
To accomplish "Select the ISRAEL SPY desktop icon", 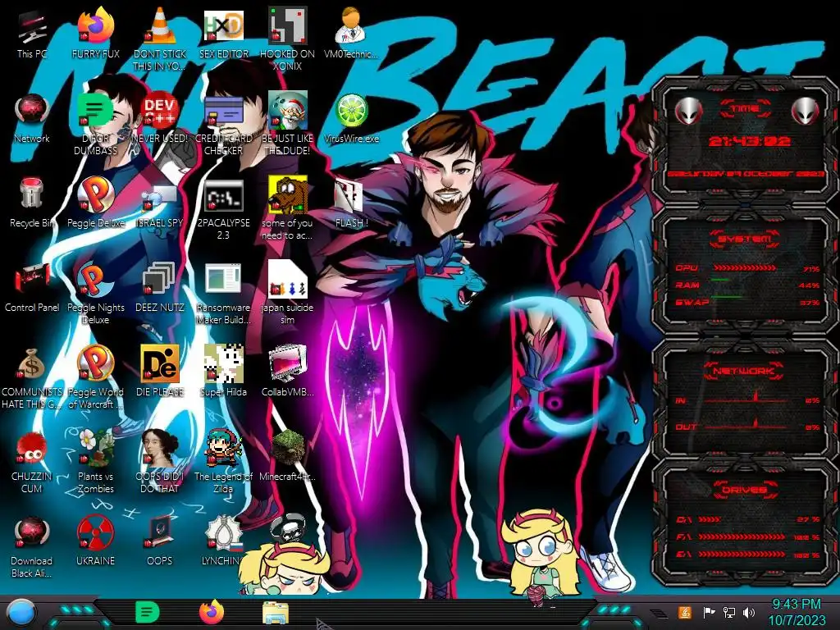I will (160, 208).
